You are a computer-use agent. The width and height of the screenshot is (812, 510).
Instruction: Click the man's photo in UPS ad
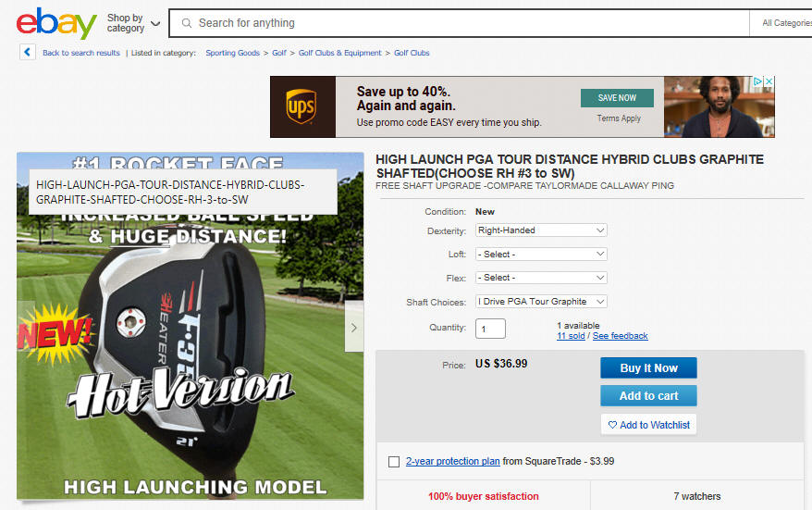pos(720,106)
